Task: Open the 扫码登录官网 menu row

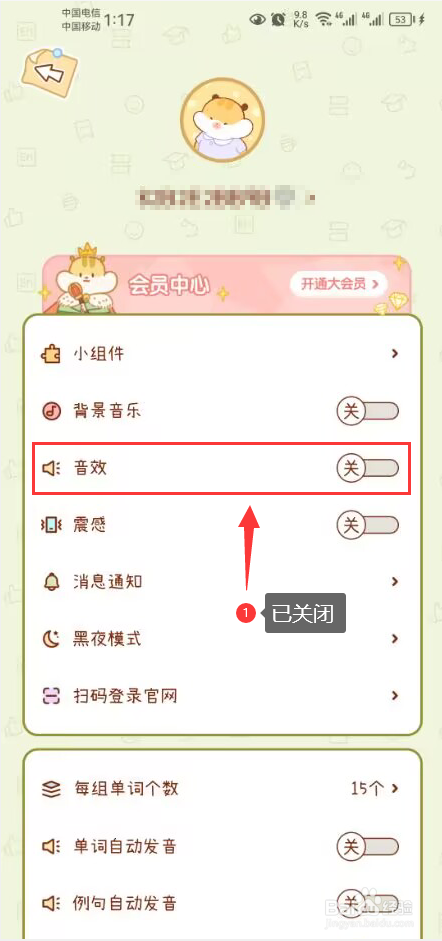Action: 221,696
